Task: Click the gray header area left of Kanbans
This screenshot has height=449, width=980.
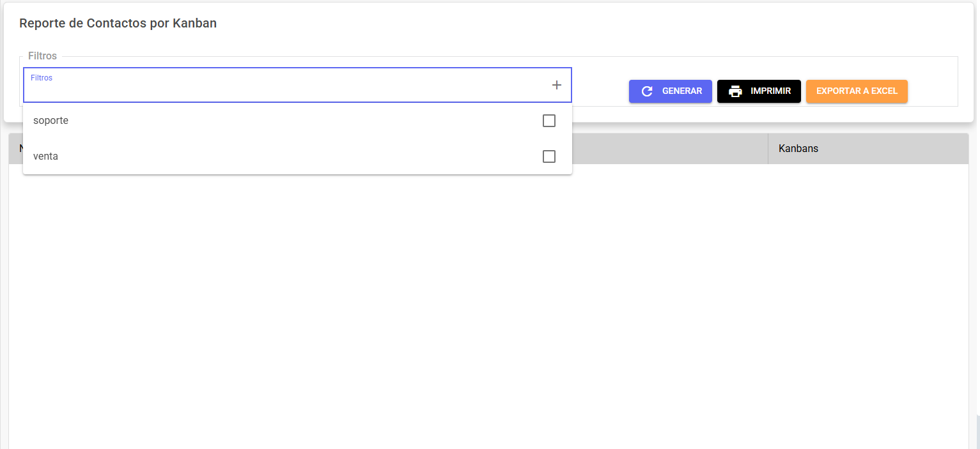Action: (670, 149)
